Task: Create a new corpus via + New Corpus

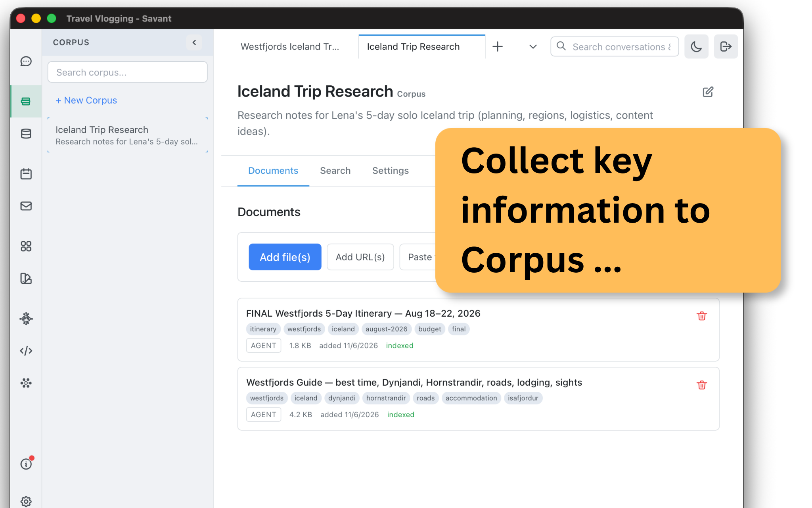Action: point(86,100)
